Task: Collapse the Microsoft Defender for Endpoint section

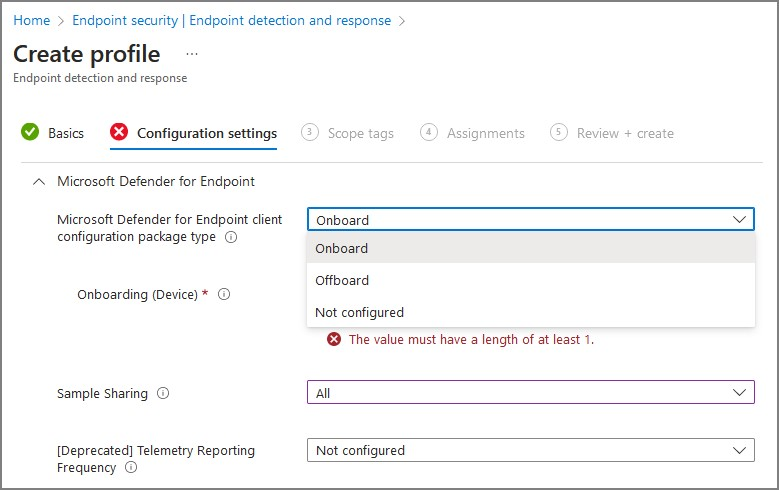Action: (39, 182)
